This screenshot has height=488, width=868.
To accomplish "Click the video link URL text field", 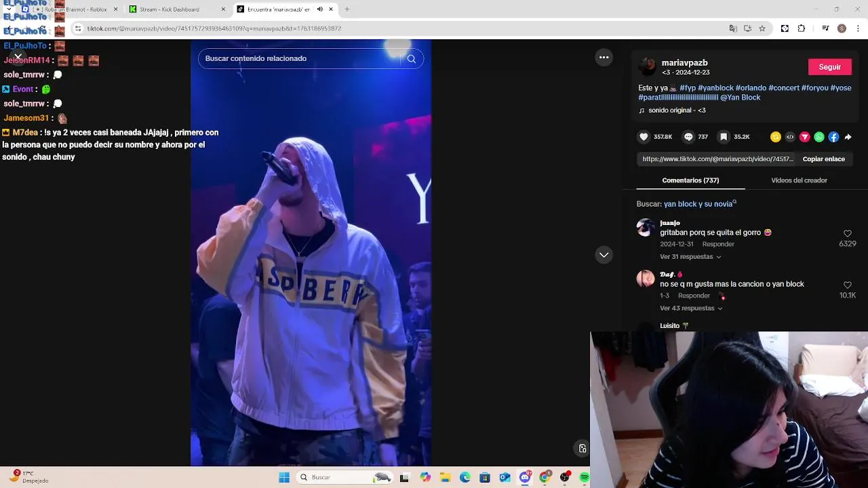I will point(717,159).
